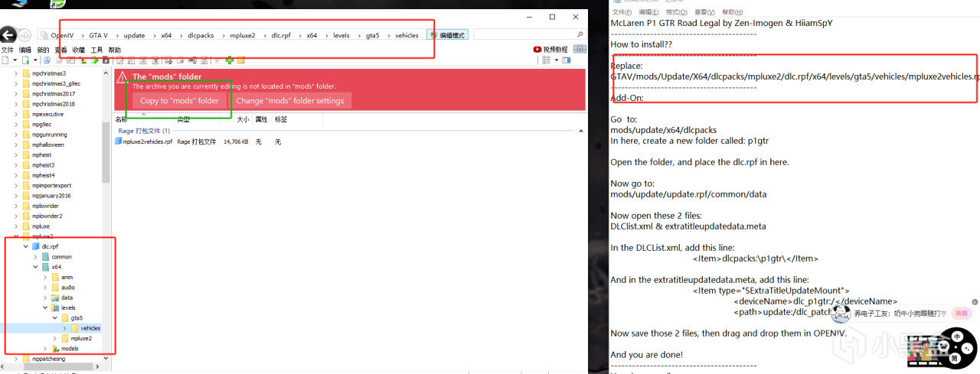The image size is (980, 374).
Task: Select the mpexecutive folder in tree
Action: pyautogui.click(x=47, y=114)
